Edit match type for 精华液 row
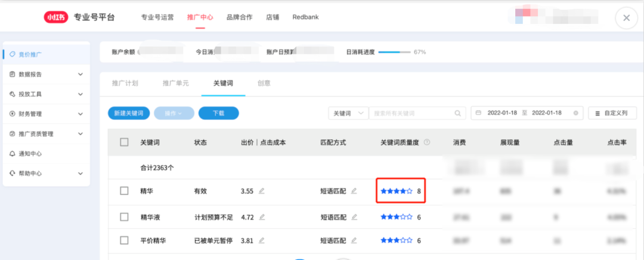This screenshot has width=644, height=260. point(354,217)
